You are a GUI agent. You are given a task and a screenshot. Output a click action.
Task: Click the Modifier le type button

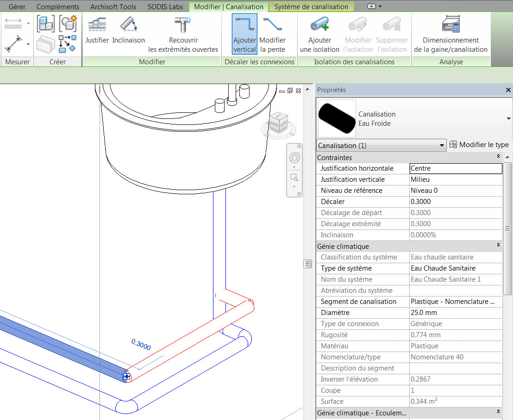479,145
